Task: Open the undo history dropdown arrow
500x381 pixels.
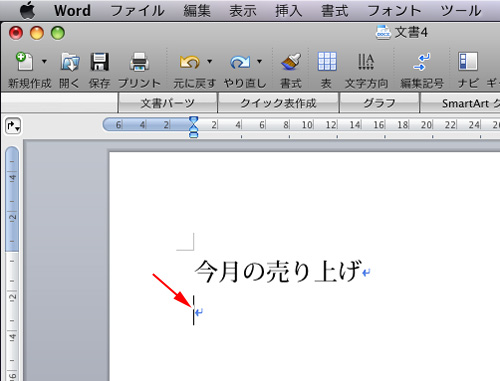Action: (x=209, y=61)
